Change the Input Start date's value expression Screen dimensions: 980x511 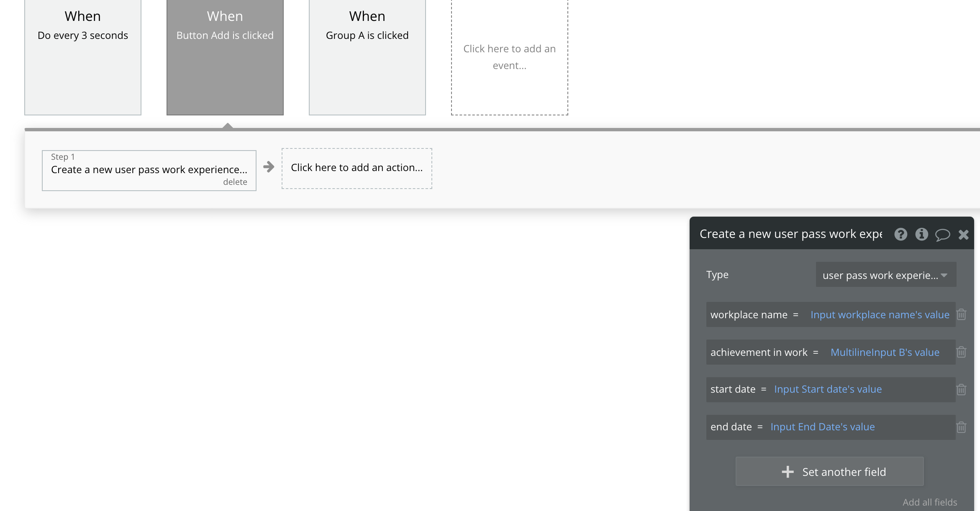(828, 389)
